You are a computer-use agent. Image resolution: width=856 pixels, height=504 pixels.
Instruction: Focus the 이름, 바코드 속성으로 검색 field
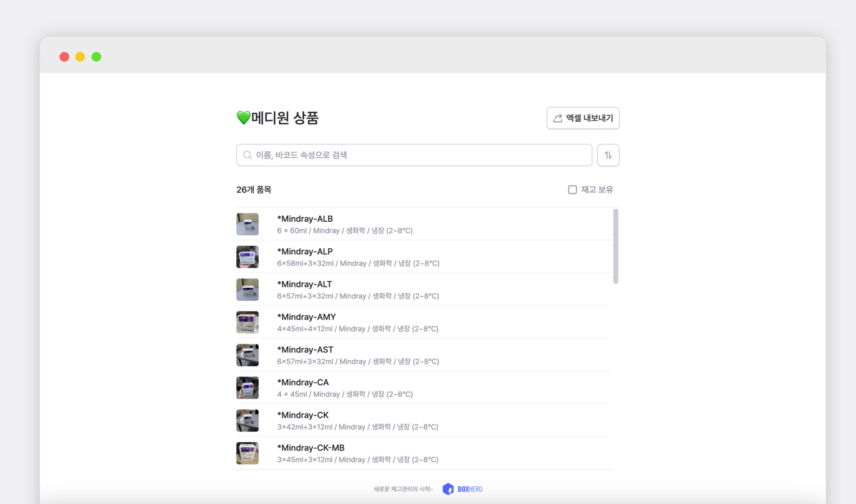[414, 155]
